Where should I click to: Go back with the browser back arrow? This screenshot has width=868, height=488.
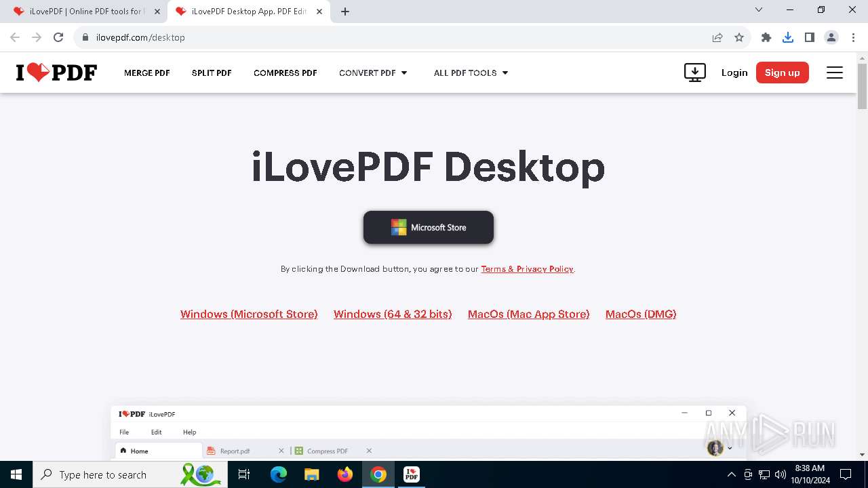pyautogui.click(x=15, y=37)
